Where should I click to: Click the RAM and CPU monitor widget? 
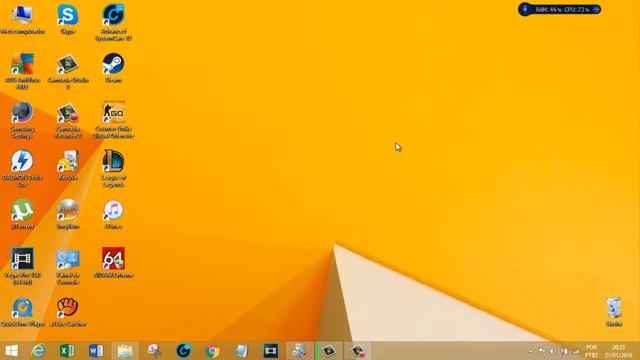coord(560,9)
